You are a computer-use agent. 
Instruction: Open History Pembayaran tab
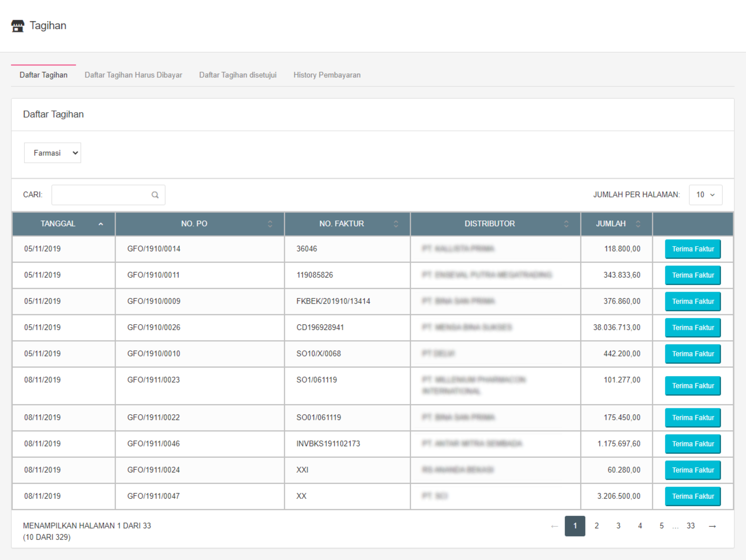(x=327, y=75)
